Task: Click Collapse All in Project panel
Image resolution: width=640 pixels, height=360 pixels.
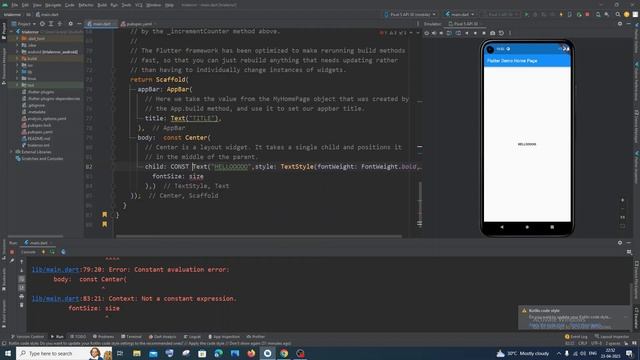Action: coord(60,24)
